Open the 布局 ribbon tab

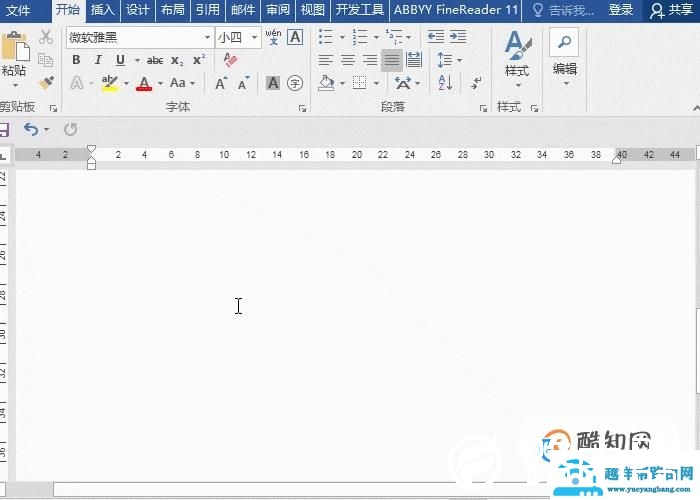[x=172, y=10]
